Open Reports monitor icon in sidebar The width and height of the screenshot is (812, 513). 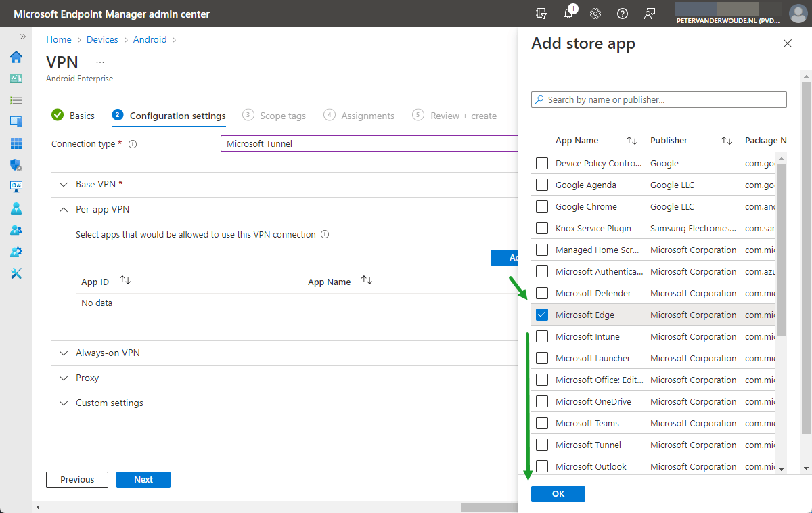tap(16, 187)
